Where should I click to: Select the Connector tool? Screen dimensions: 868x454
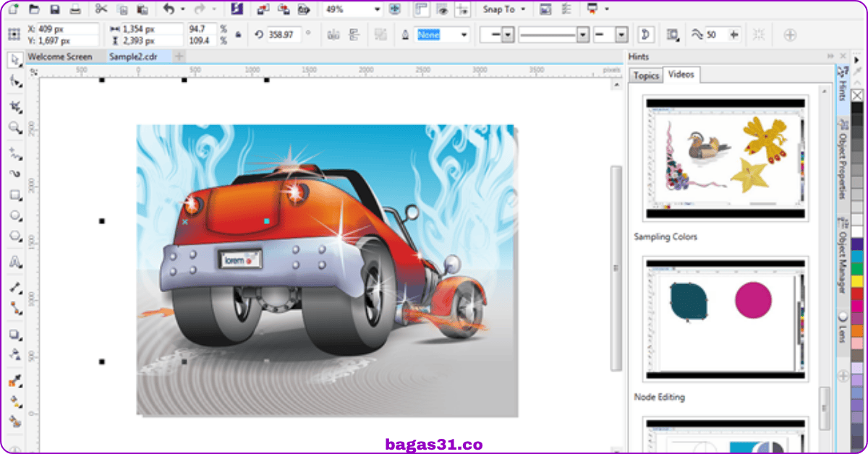coord(14,308)
